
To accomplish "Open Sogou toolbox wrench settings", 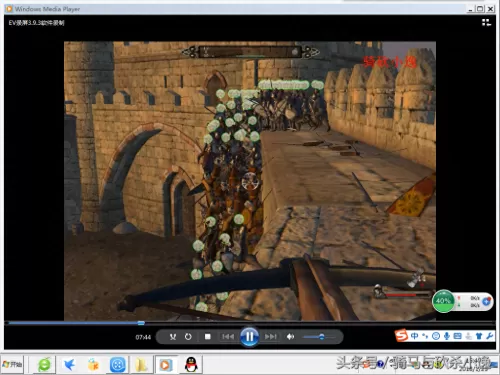I will click(x=490, y=336).
